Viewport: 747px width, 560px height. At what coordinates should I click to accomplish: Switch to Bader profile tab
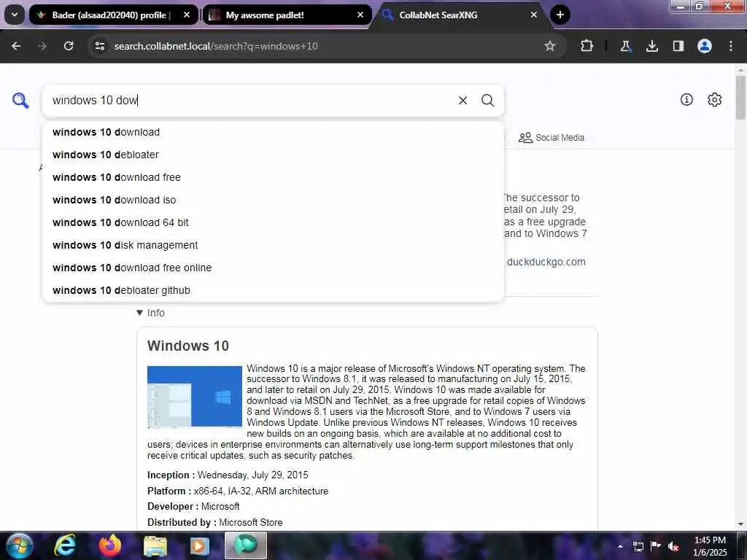[x=112, y=15]
